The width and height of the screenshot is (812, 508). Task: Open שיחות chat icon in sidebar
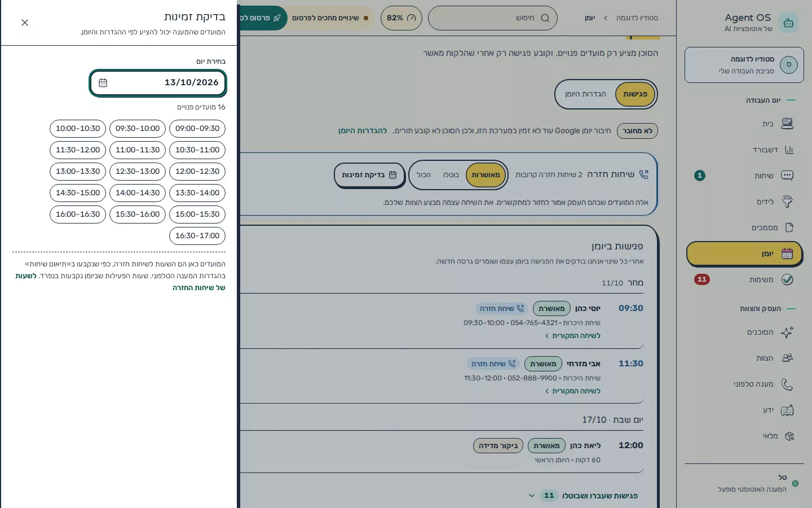[x=787, y=176]
